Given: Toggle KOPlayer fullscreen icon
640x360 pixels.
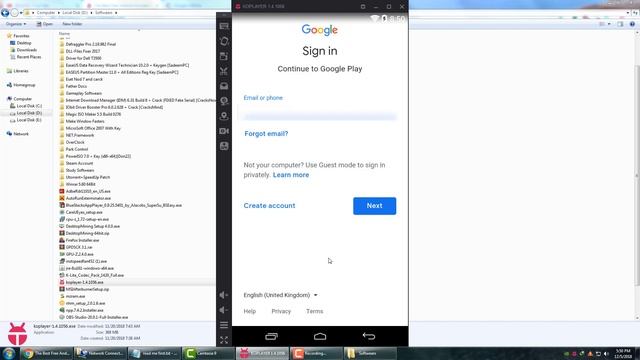Looking at the screenshot, I should point(224,340).
